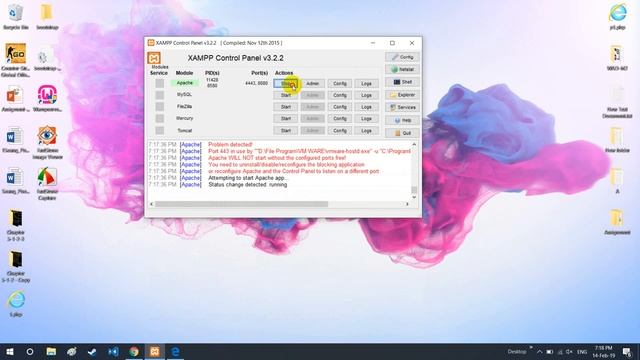Expand the Desktop toolbar chevron in taskbar
This screenshot has height=360, width=640.
[x=531, y=348]
